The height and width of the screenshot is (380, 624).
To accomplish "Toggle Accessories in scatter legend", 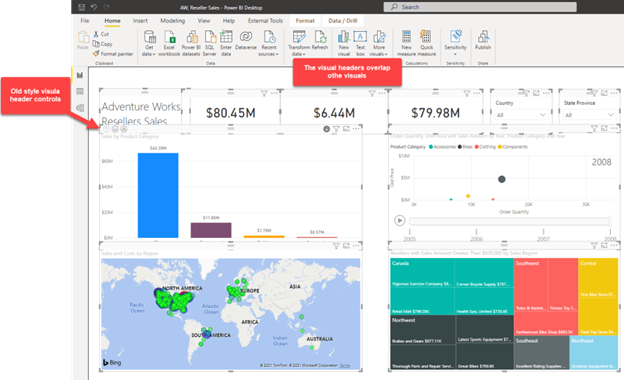I will pyautogui.click(x=442, y=147).
